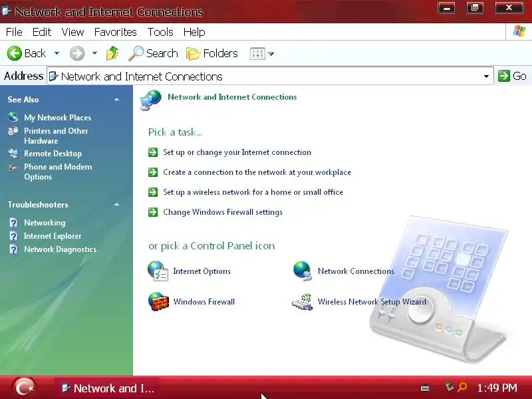The width and height of the screenshot is (532, 399).
Task: Click arrow icon for workplace network connection
Action: pos(153,172)
